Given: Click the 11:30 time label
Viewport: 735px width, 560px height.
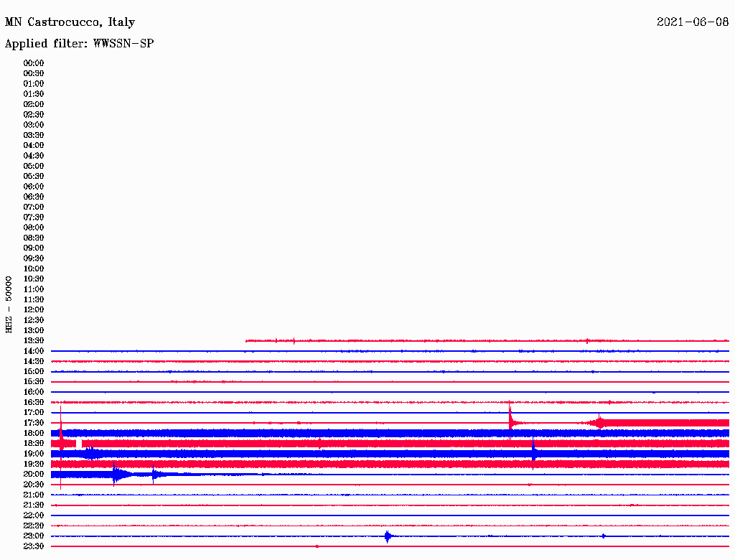Looking at the screenshot, I should [34, 299].
